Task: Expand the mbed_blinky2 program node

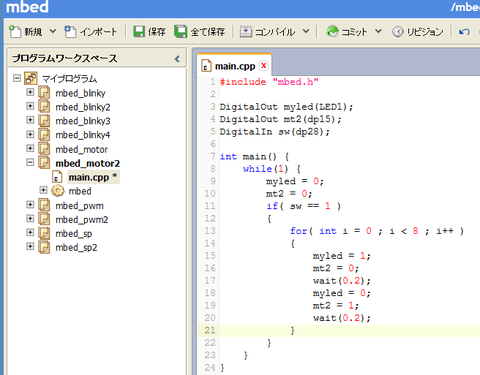Action: (x=30, y=106)
